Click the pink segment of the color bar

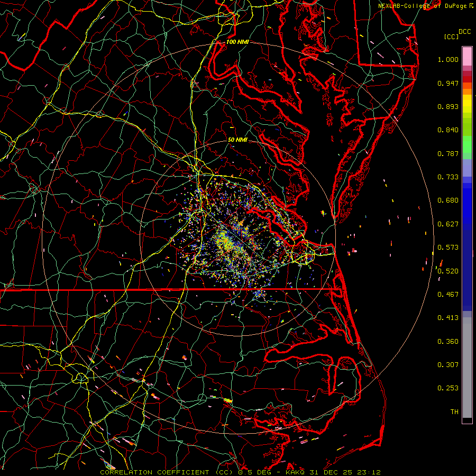coord(467,57)
